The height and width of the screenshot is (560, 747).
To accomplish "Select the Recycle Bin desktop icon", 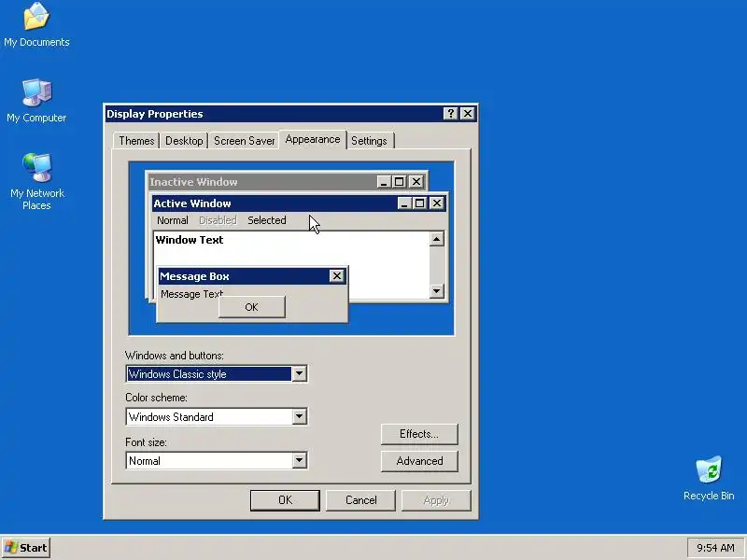I will point(709,478).
